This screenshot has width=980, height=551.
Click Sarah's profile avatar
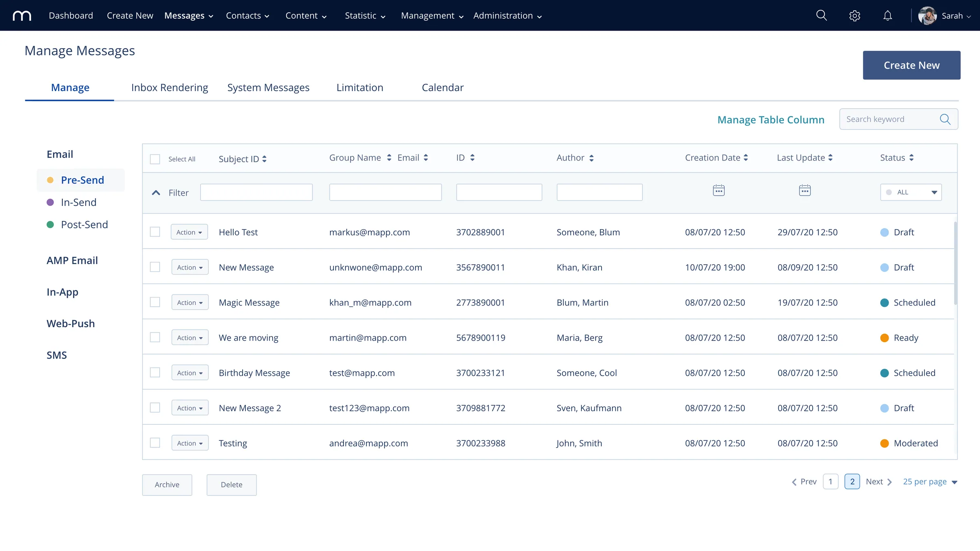pyautogui.click(x=927, y=16)
